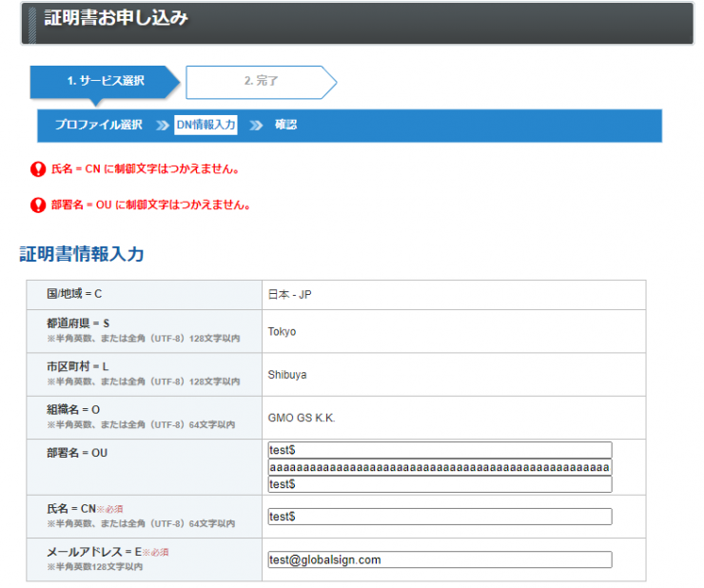Click the 市区町村 = L label
Viewport: 704px width, 588px height.
pyautogui.click(x=78, y=366)
